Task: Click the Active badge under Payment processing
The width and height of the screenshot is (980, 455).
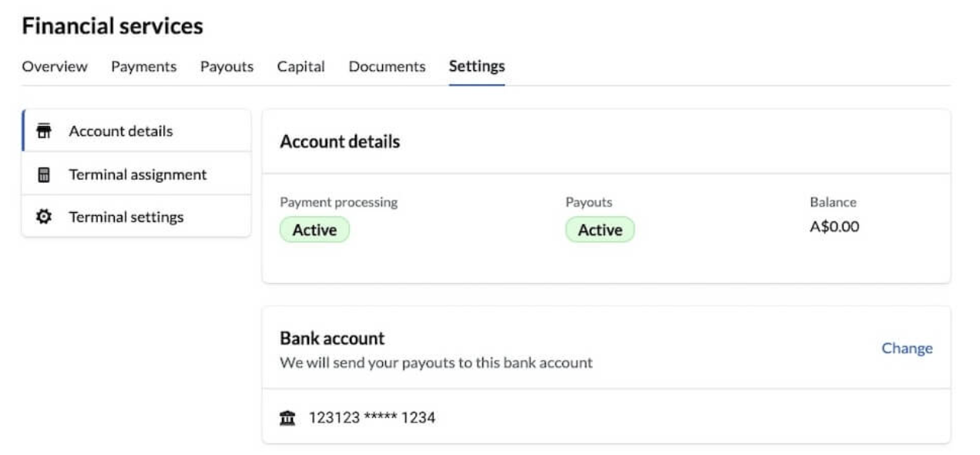Action: (314, 228)
